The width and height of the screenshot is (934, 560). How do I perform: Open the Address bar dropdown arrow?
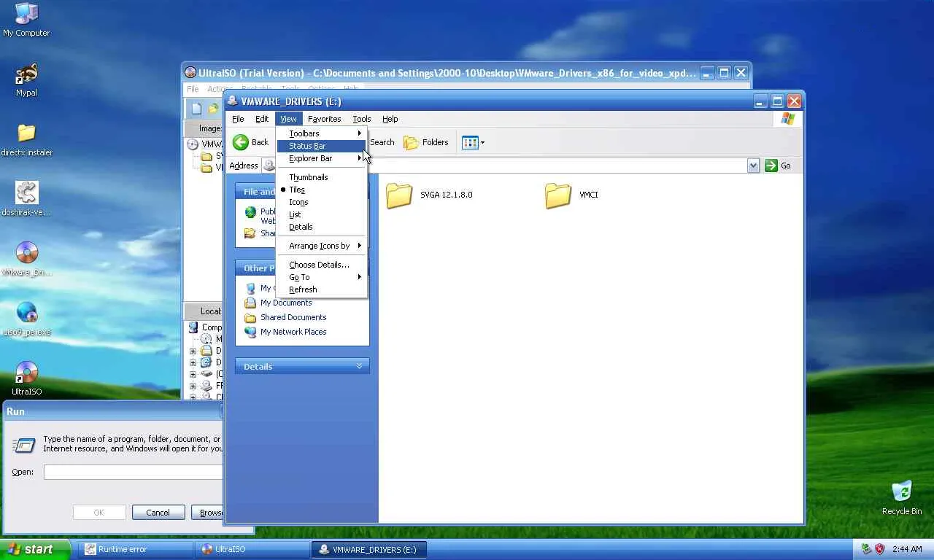tap(753, 166)
